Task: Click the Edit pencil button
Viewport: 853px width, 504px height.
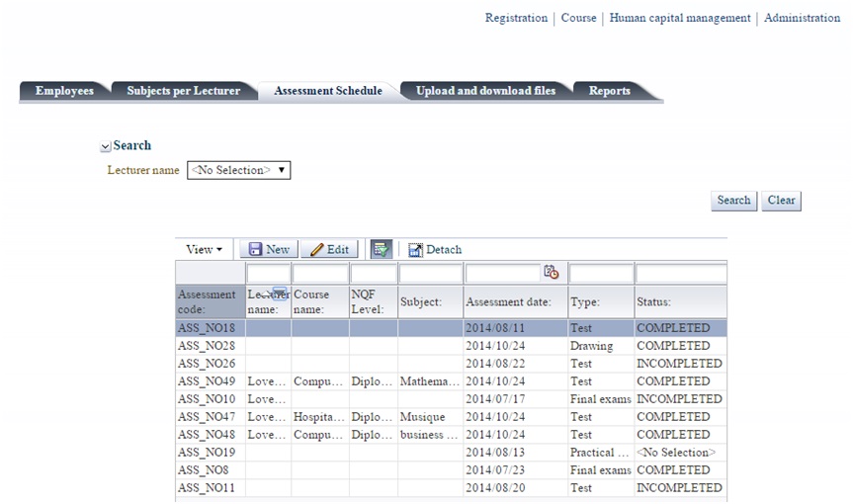Action: coord(329,250)
